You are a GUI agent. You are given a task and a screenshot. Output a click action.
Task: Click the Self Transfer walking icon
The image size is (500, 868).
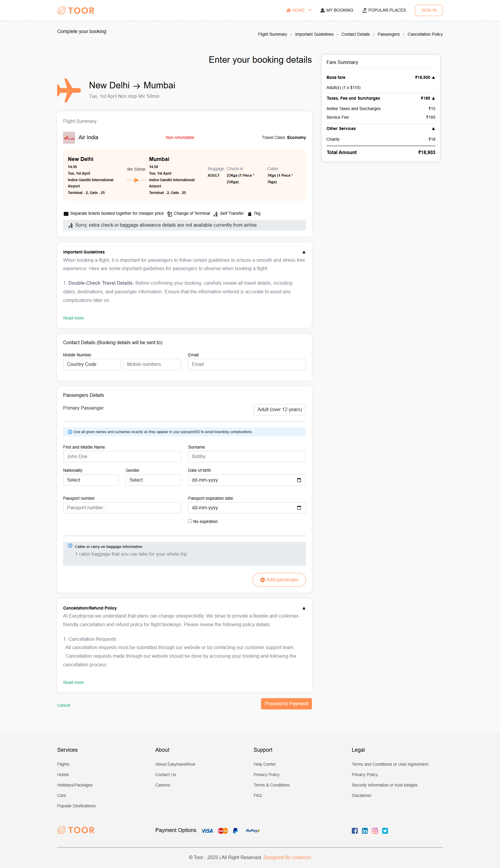[216, 214]
